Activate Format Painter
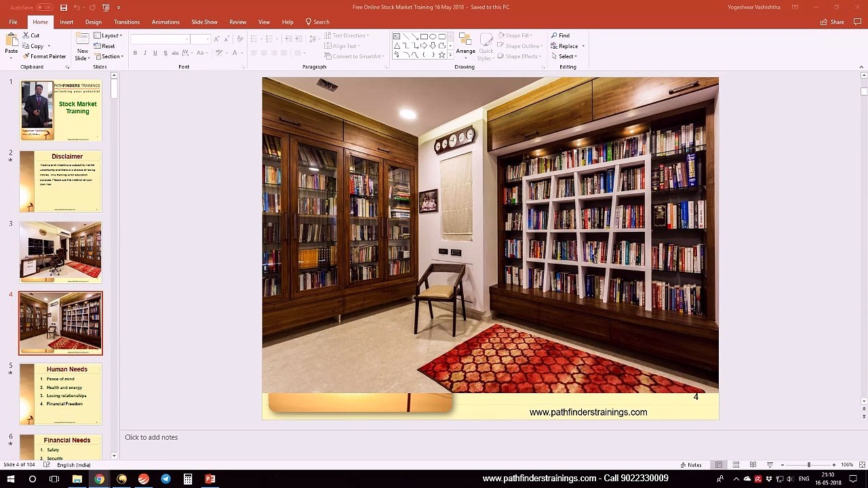This screenshot has height=488, width=868. (x=44, y=56)
